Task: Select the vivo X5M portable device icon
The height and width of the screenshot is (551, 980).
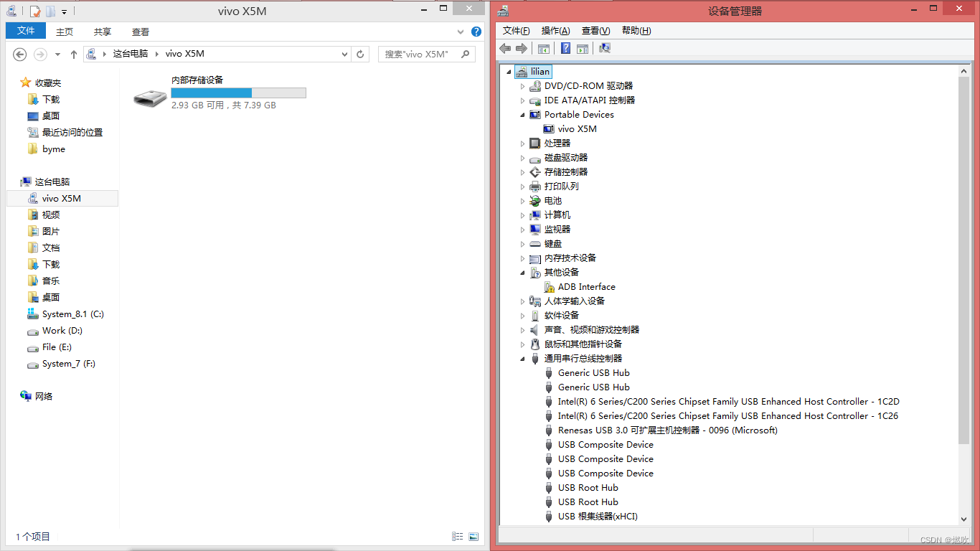Action: (x=549, y=129)
